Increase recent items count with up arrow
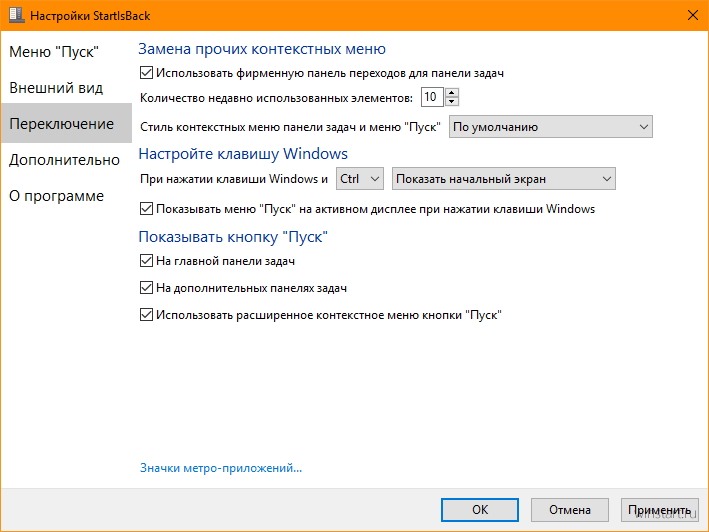The height and width of the screenshot is (532, 709). coord(452,92)
